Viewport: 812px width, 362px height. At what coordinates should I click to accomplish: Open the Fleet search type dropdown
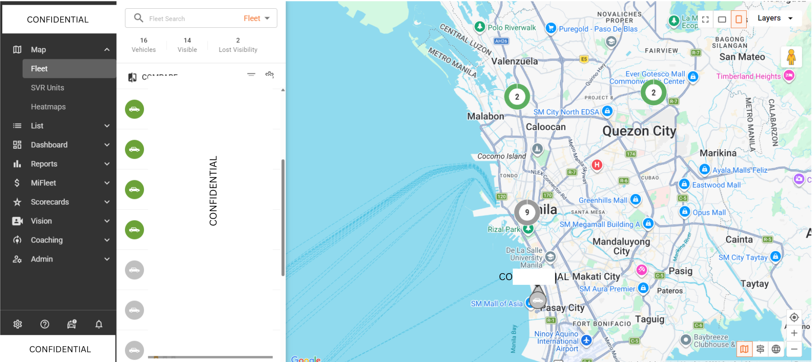257,18
